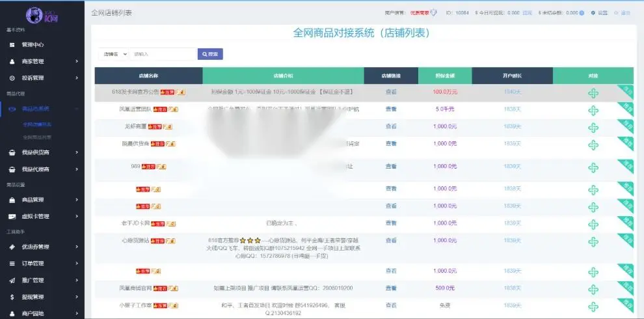Click the 请输入 search input field
The height and width of the screenshot is (319, 644).
coord(163,54)
